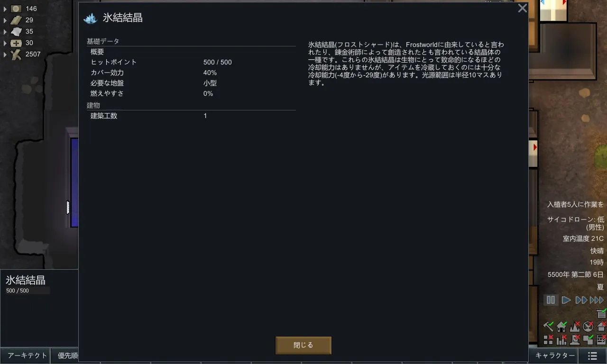Set game speed to fast forward

click(581, 300)
